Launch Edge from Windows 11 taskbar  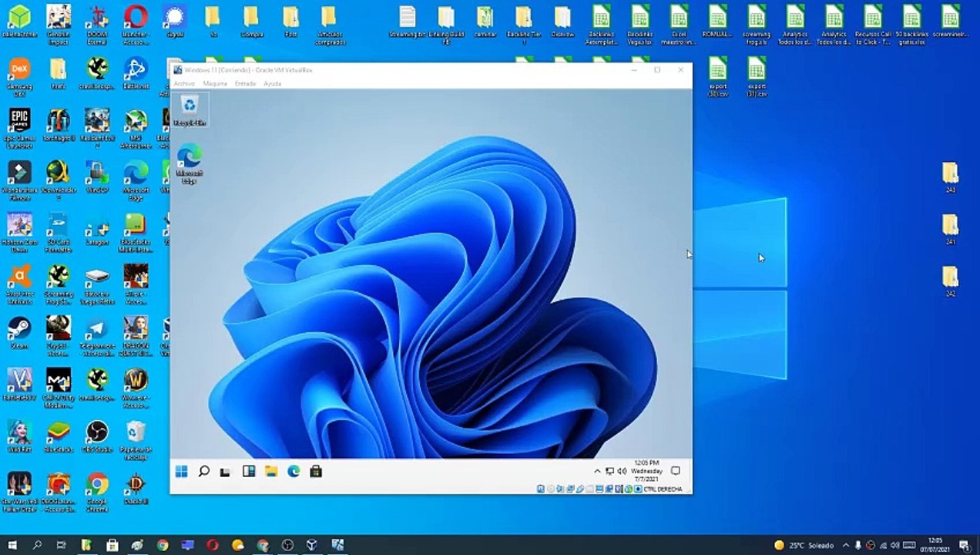[294, 471]
